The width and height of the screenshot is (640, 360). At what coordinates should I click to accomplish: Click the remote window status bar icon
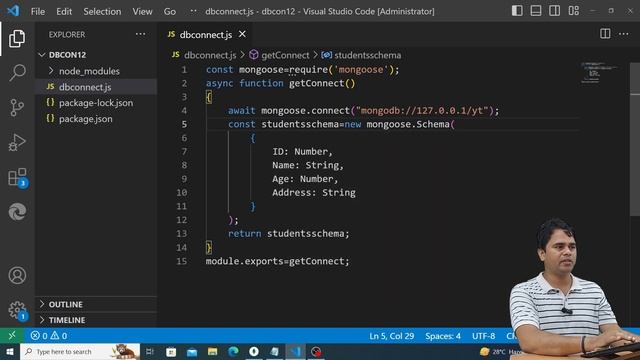point(12,336)
